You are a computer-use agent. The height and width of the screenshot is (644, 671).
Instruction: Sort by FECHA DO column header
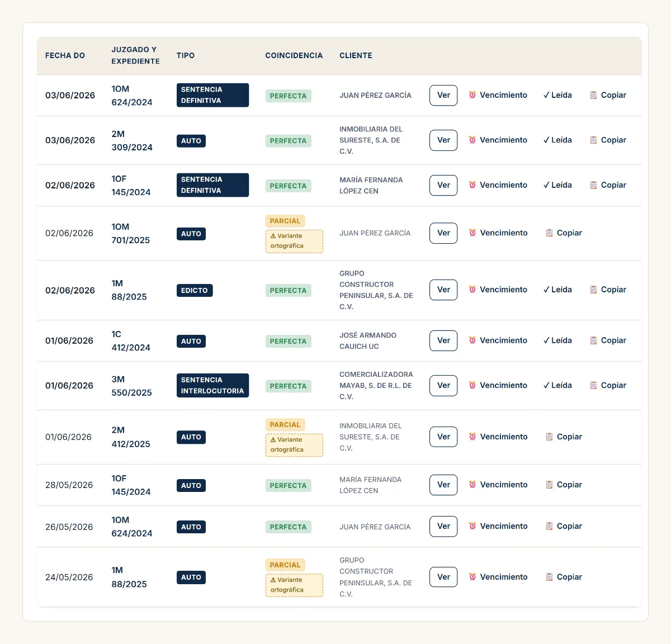pos(65,55)
